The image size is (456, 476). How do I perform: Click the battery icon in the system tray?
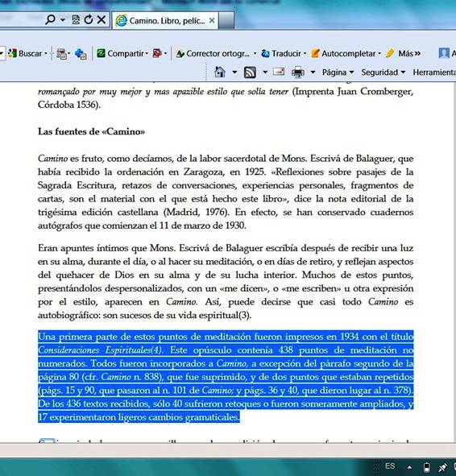(426, 467)
